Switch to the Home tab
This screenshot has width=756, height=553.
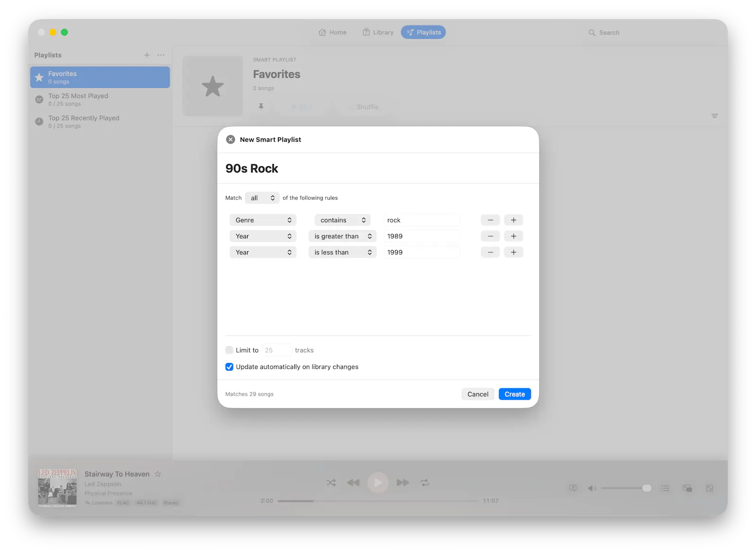pyautogui.click(x=333, y=32)
